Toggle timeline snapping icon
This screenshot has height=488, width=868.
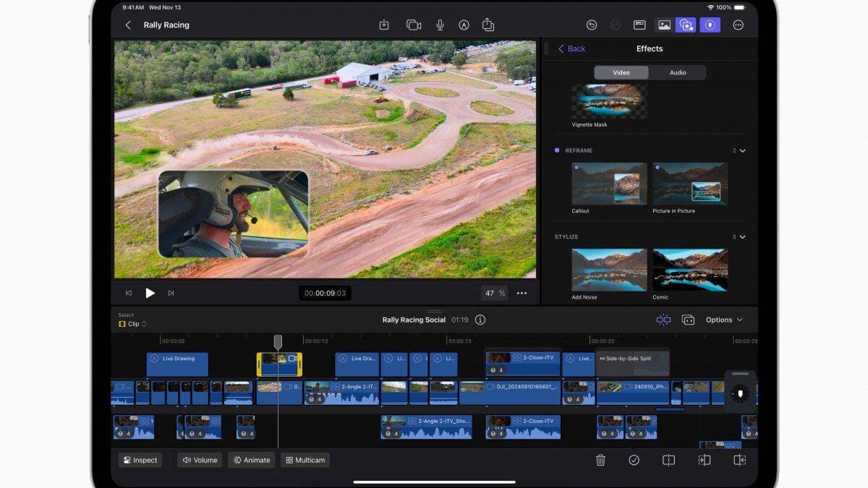[663, 320]
